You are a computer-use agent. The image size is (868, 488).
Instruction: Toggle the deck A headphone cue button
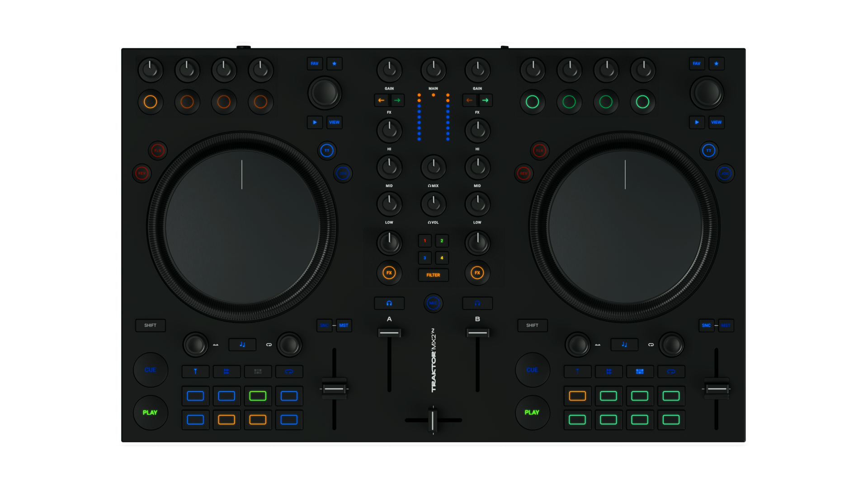[x=389, y=303]
